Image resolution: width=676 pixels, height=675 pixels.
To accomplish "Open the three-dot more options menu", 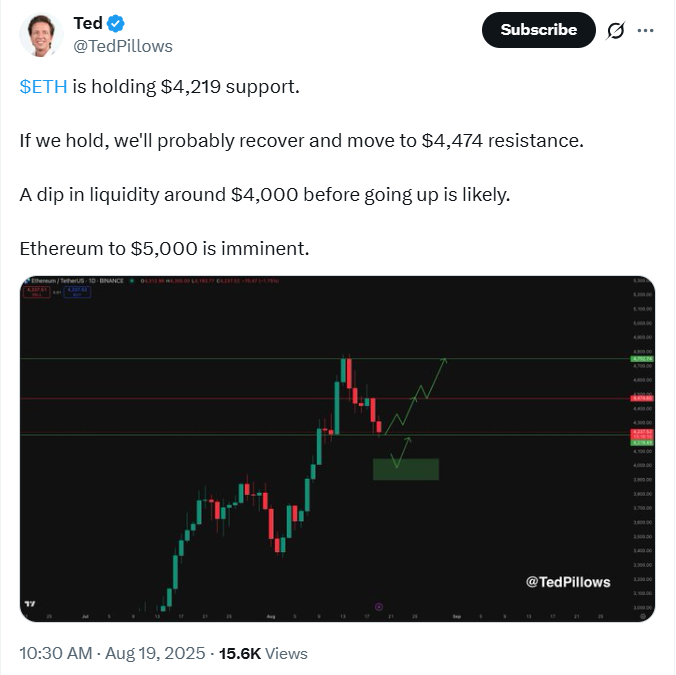I will 645,30.
